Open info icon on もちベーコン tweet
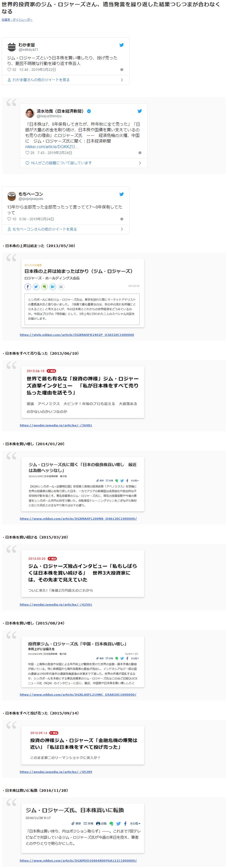Image resolution: width=227 pixels, height=868 pixels. coord(122,219)
